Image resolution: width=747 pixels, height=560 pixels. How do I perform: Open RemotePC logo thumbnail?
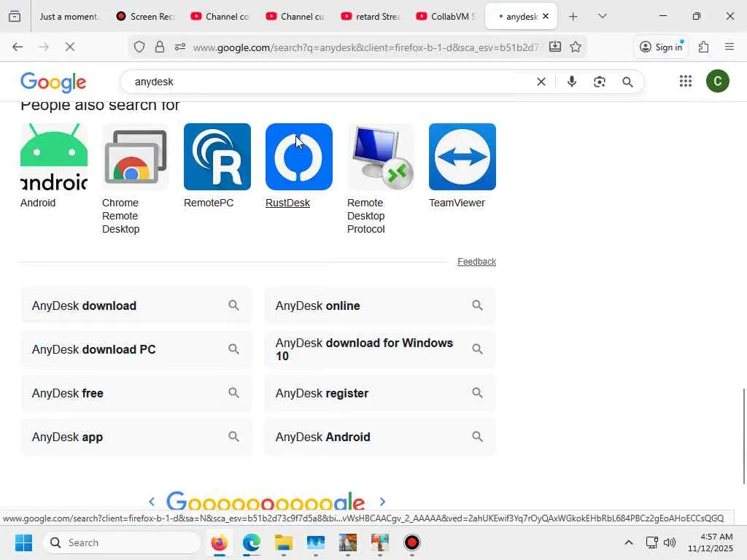click(217, 157)
